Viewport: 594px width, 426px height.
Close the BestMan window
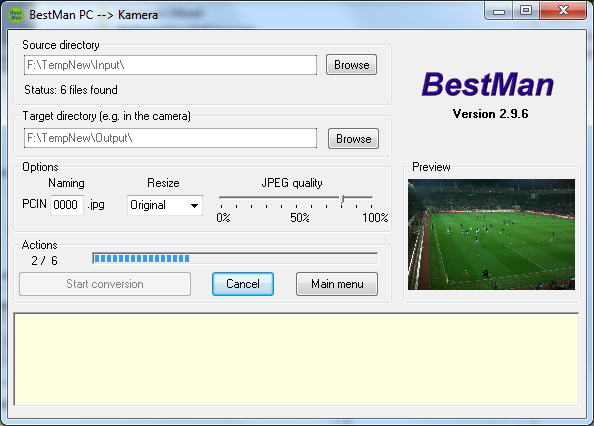(563, 11)
